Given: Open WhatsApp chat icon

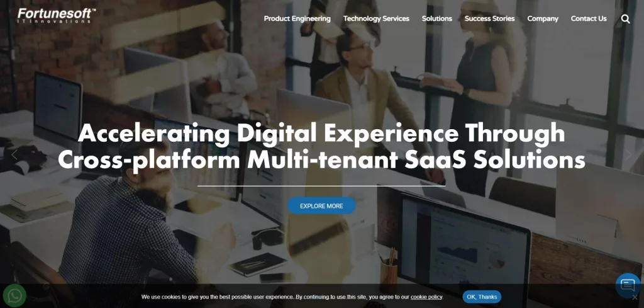Looking at the screenshot, I should point(14,295).
